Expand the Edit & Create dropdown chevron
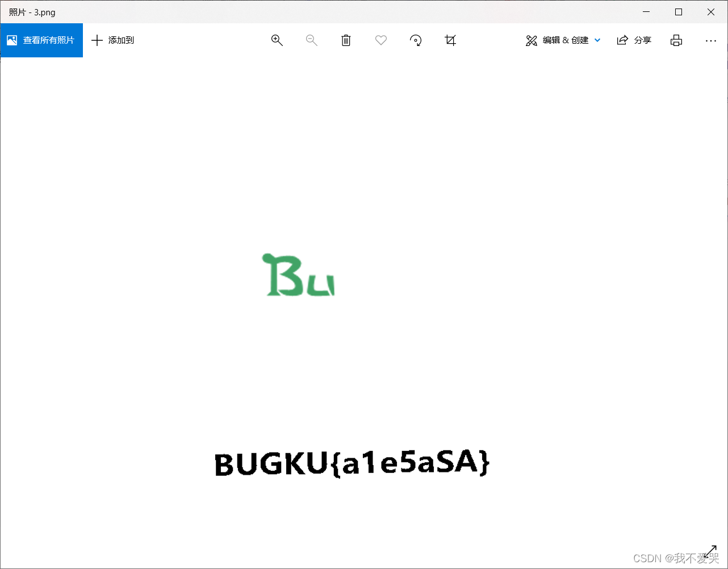Image resolution: width=728 pixels, height=569 pixels. click(x=597, y=40)
